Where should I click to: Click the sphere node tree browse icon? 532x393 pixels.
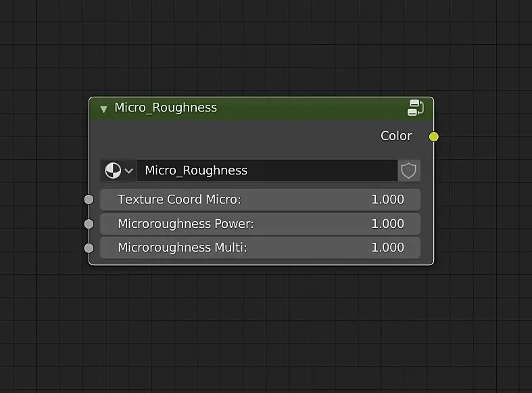112,170
